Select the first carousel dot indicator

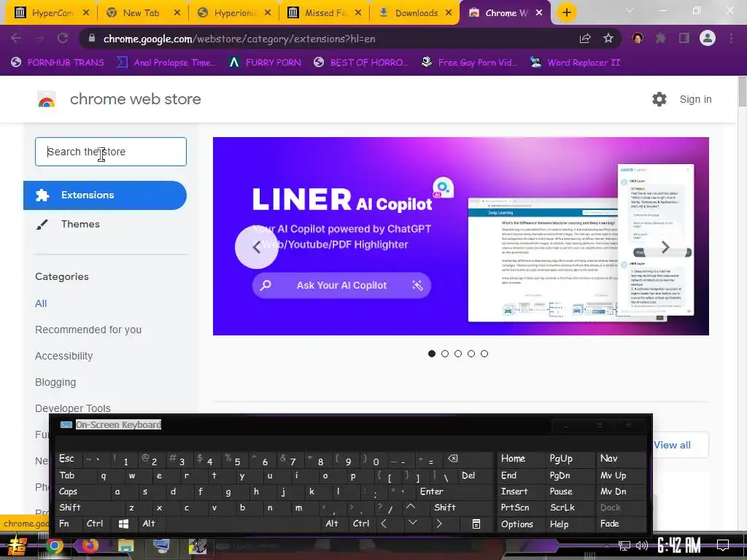[x=432, y=354]
